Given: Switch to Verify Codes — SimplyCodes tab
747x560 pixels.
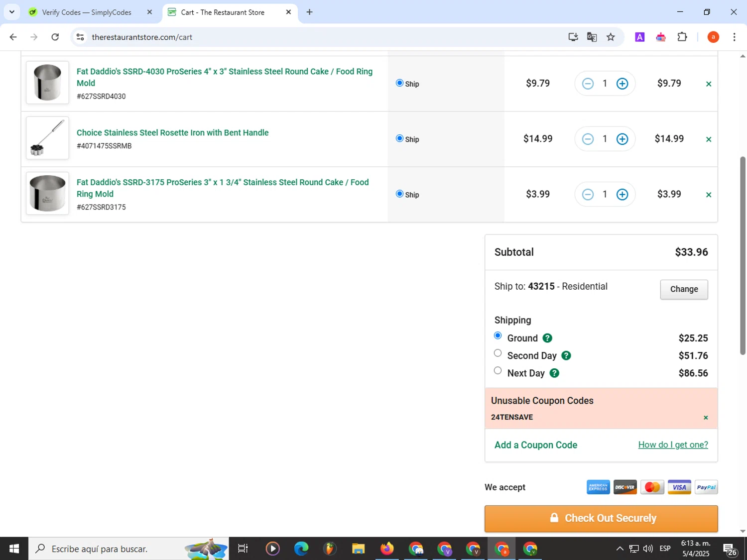Looking at the screenshot, I should point(87,12).
